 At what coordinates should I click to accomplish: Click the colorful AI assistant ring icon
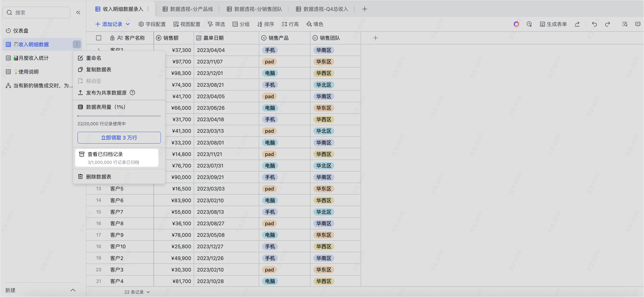pos(516,24)
